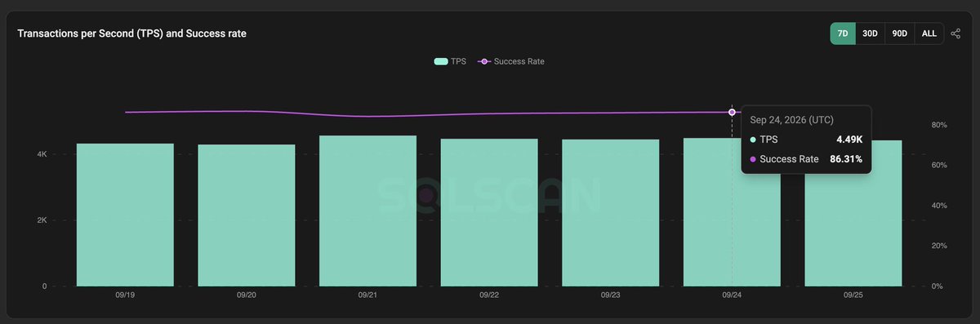
Task: Click the 09/20 x-axis label
Action: point(247,295)
